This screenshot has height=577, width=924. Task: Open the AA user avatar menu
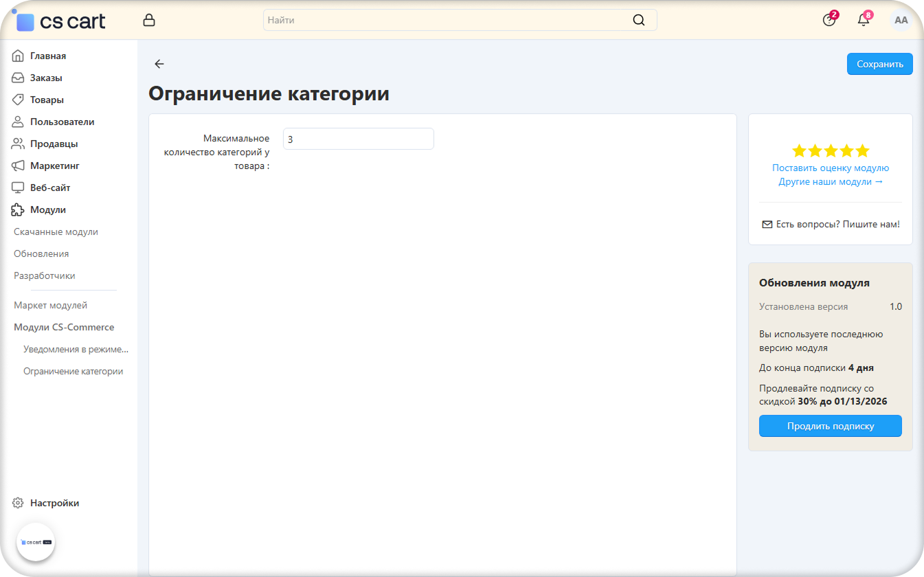(x=901, y=21)
